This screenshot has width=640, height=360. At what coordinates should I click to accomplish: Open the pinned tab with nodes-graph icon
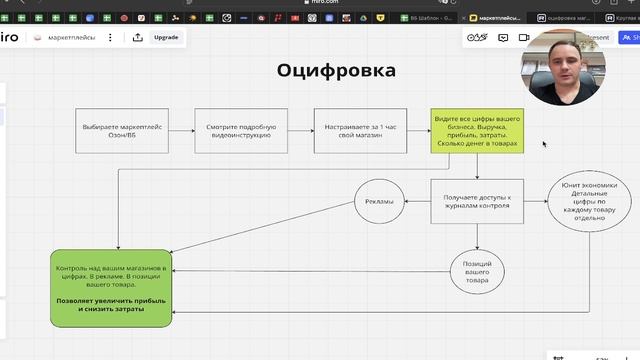[x=176, y=18]
